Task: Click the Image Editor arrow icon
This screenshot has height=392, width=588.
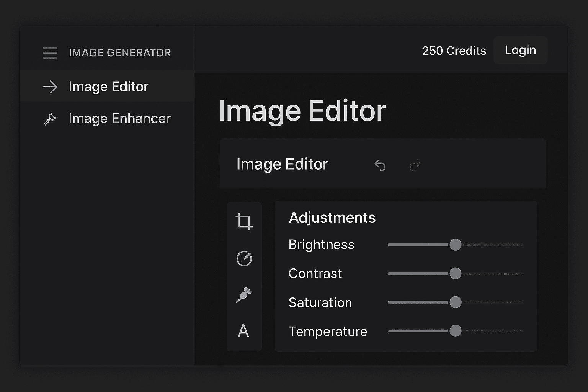Action: point(50,87)
